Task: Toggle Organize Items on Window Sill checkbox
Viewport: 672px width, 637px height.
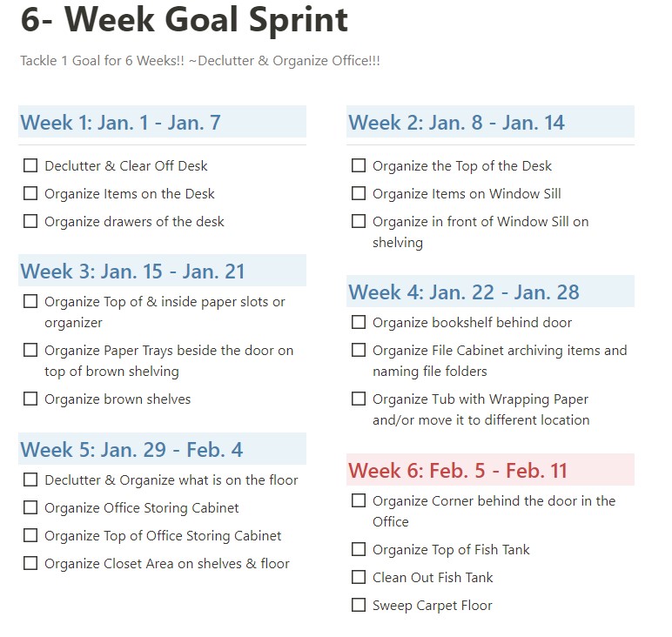Action: [x=359, y=194]
